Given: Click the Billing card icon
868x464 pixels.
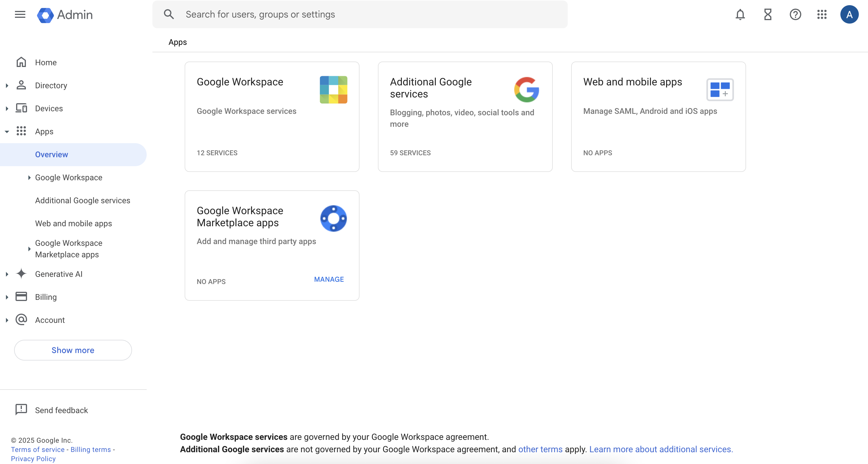Looking at the screenshot, I should (21, 297).
